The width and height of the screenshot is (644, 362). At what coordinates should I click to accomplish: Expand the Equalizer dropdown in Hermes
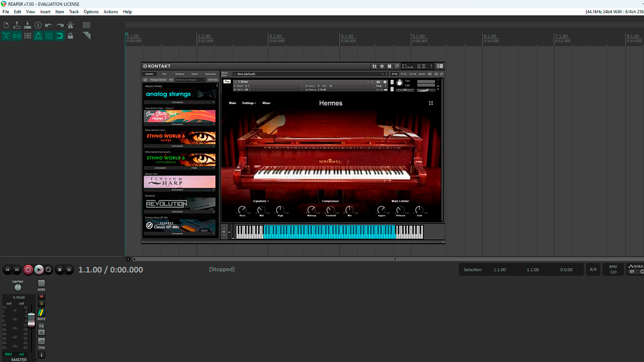[x=261, y=201]
